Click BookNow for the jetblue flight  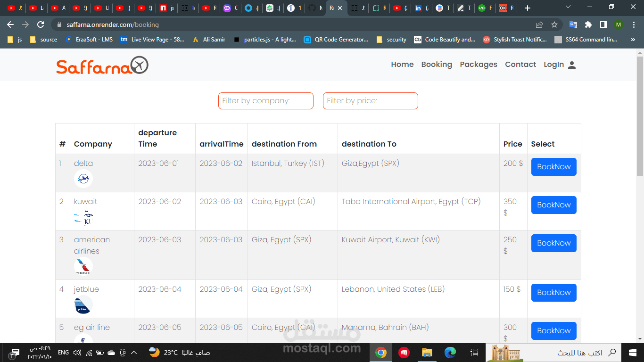(554, 293)
